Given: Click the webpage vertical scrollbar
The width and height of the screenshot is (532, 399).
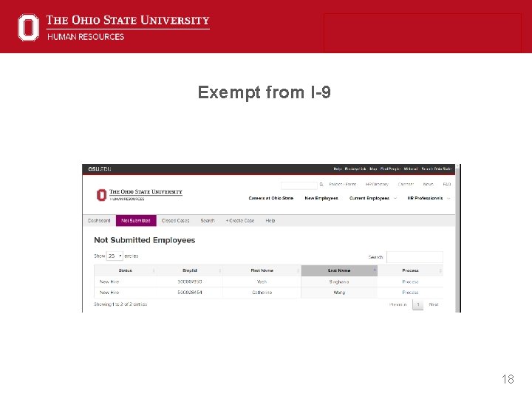Looking at the screenshot, I should [458, 238].
